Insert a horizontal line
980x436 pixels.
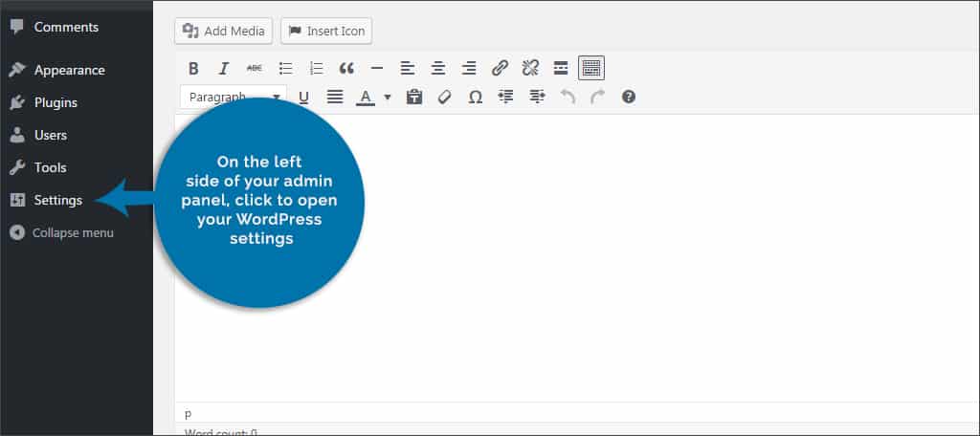(x=377, y=68)
